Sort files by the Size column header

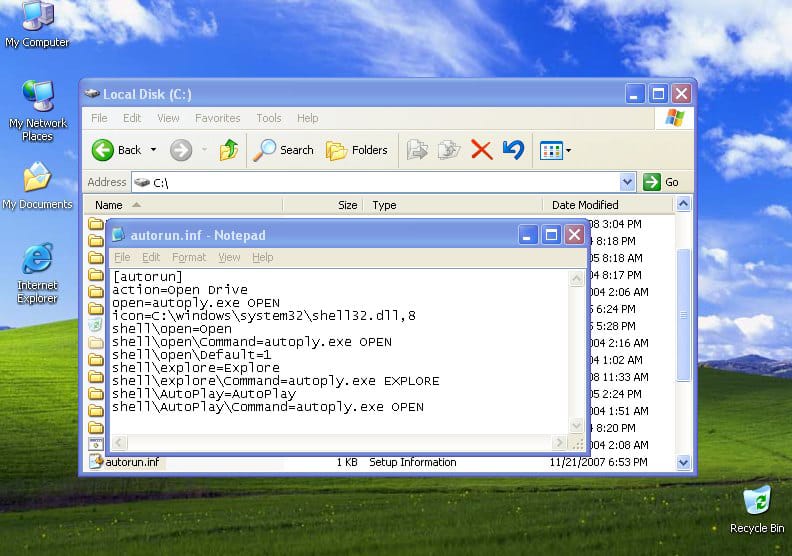coord(323,205)
